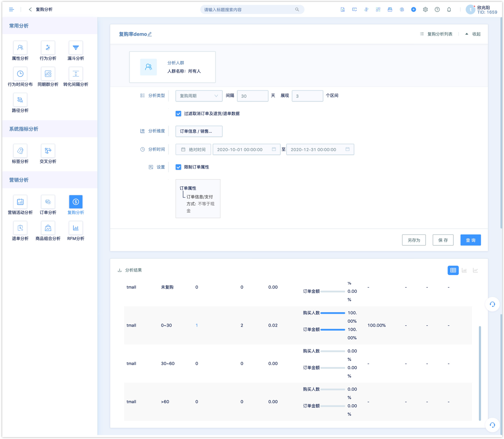Switch results to line chart view

[476, 270]
